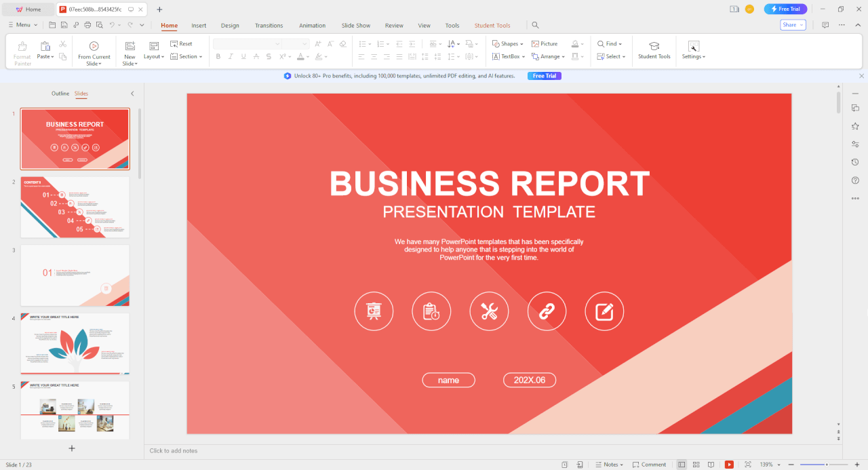Click the Share button
Screen dimensions: 868x470
pos(793,25)
